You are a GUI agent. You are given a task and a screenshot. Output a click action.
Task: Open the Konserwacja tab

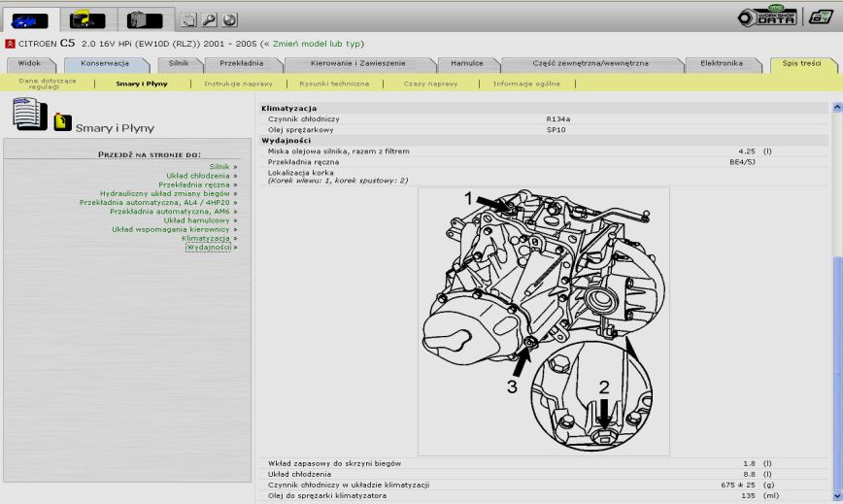click(x=105, y=63)
